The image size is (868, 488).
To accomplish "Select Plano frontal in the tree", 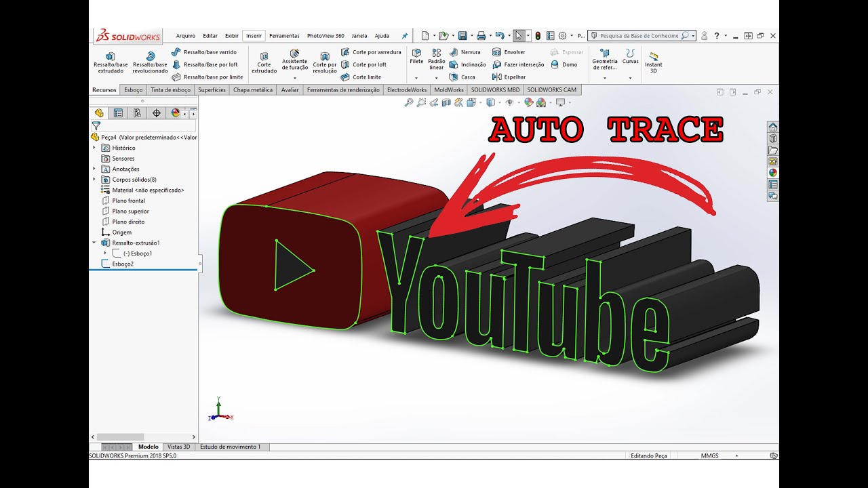I will (128, 201).
